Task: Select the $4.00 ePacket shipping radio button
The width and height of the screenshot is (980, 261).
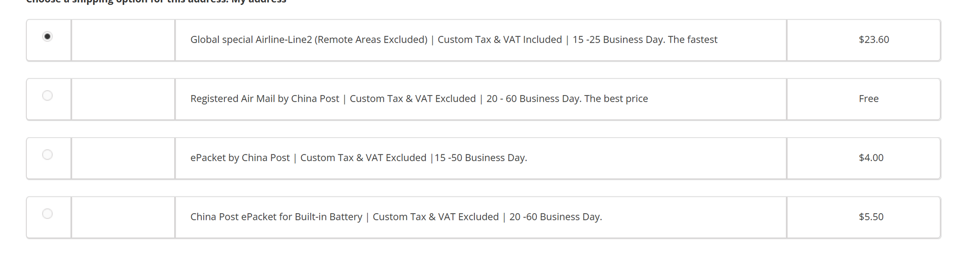Action: tap(47, 155)
